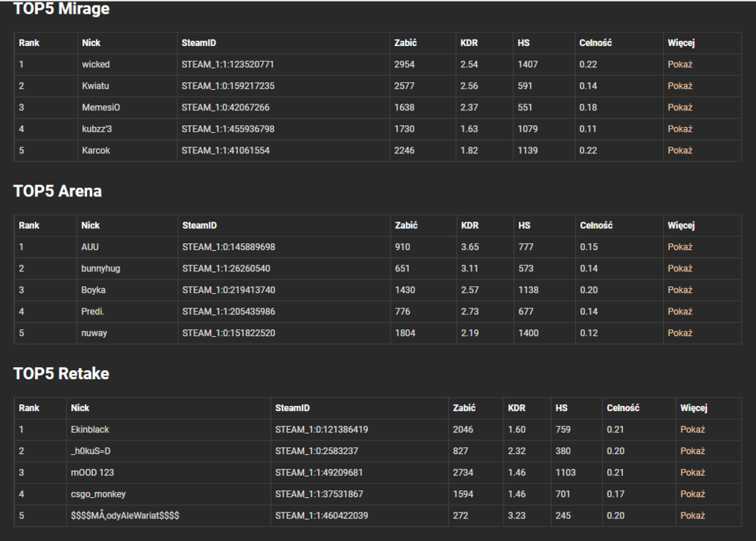Select nick Predi.
The height and width of the screenshot is (541, 756).
tap(92, 312)
